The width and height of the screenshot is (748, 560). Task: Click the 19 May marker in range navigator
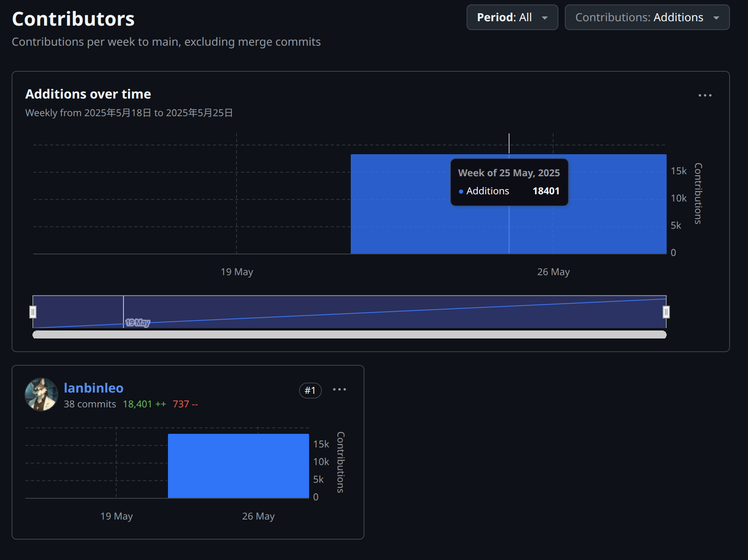(137, 322)
